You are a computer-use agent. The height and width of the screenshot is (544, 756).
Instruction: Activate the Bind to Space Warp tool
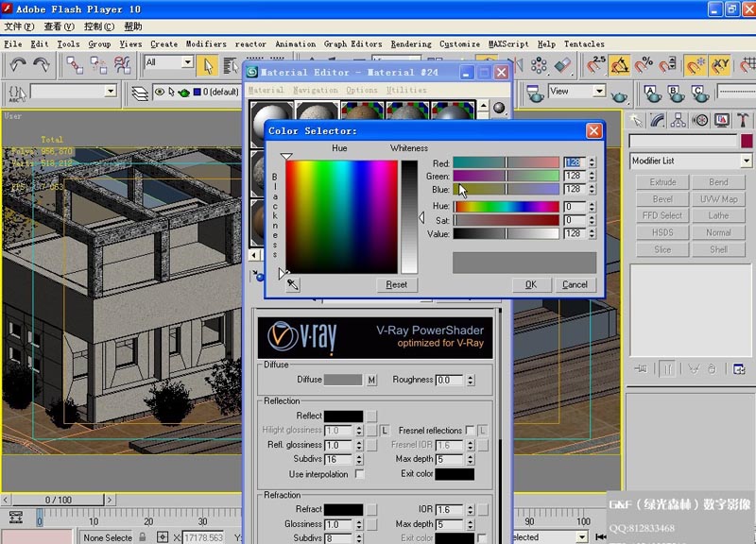122,65
